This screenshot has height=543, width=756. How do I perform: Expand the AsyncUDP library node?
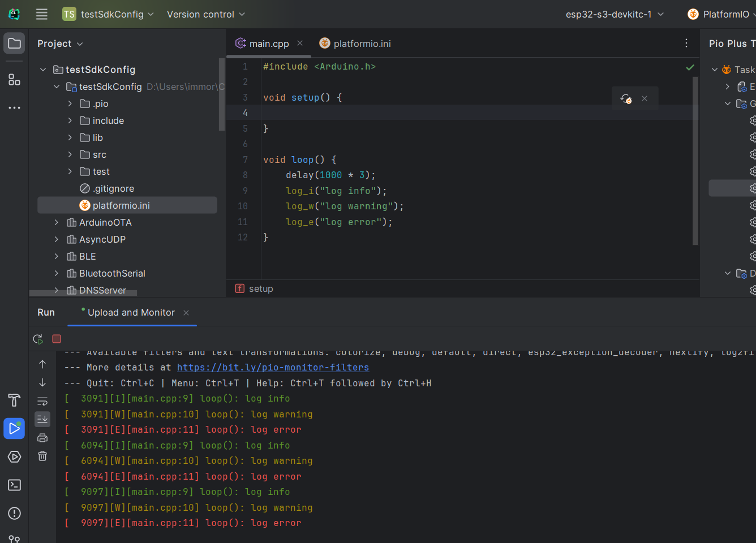tap(57, 239)
